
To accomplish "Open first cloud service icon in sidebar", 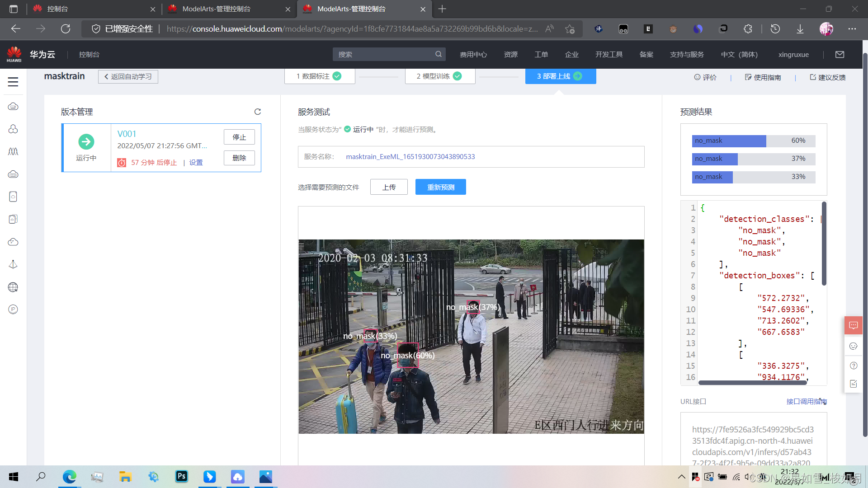I will coord(13,106).
